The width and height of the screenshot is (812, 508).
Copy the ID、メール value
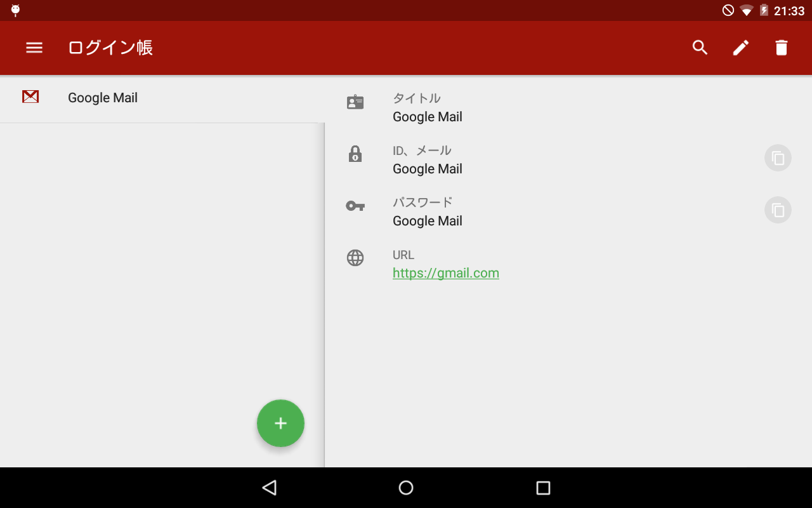[778, 158]
